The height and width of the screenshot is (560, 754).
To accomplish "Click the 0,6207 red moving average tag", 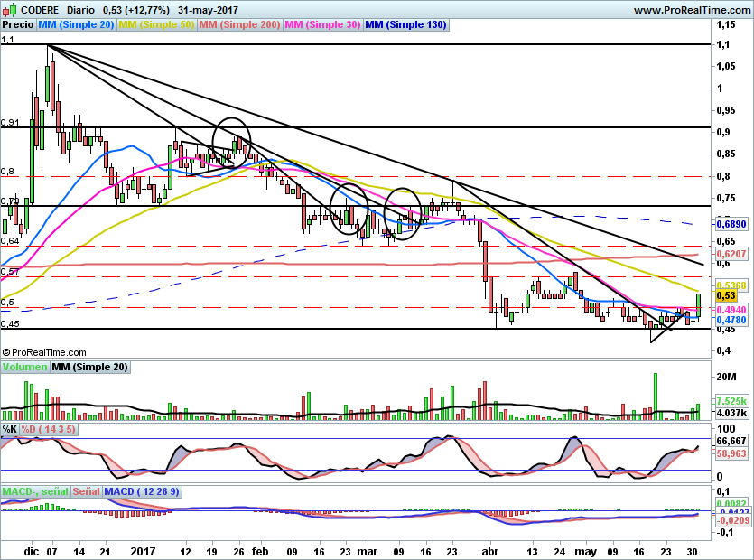I will click(x=729, y=256).
